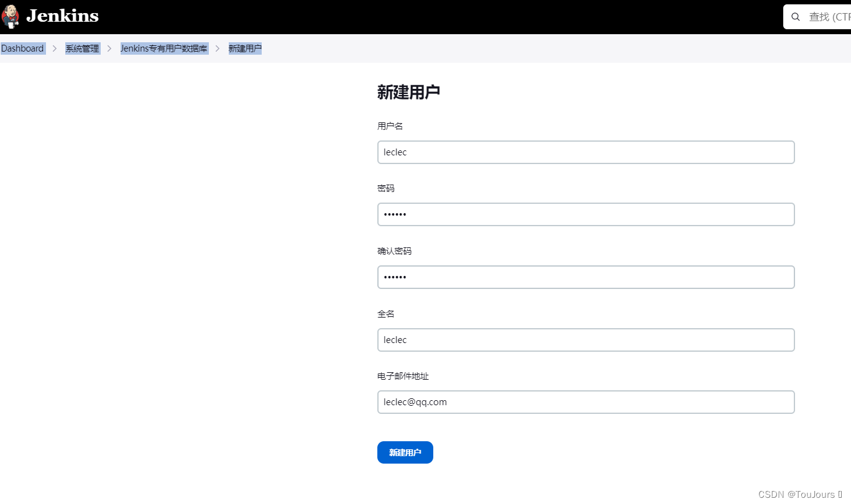Focus the 查找 search box
This screenshot has height=504, width=851.
pyautogui.click(x=817, y=17)
